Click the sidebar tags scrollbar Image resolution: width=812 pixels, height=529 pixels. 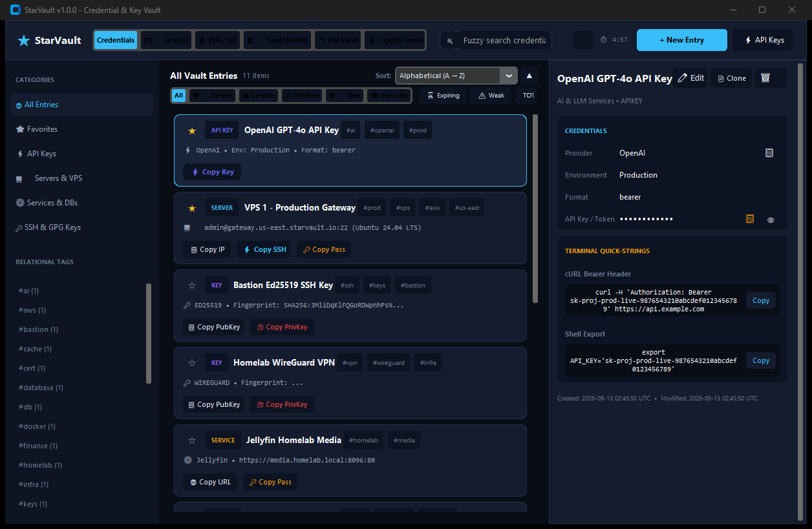point(149,334)
